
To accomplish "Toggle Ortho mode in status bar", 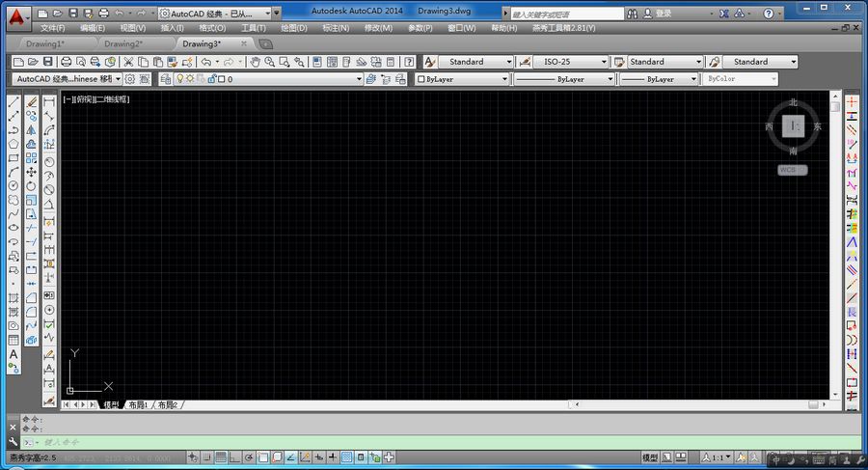I will 234,457.
